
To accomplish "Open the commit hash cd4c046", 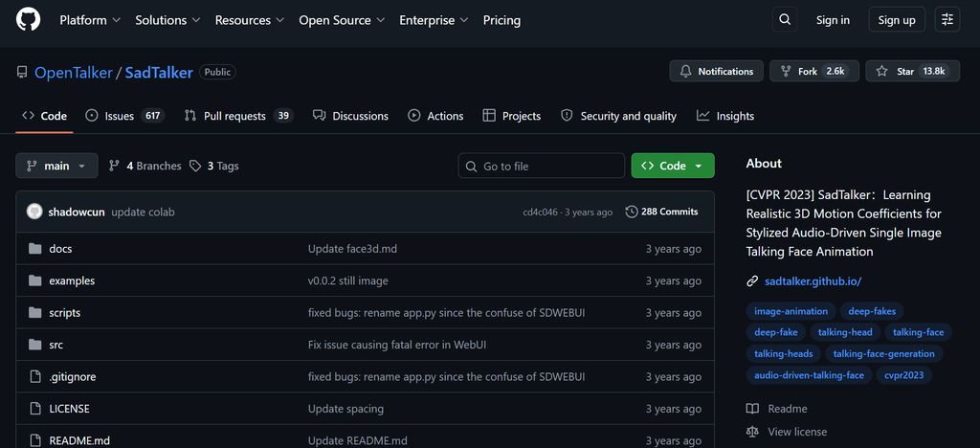I will (540, 213).
